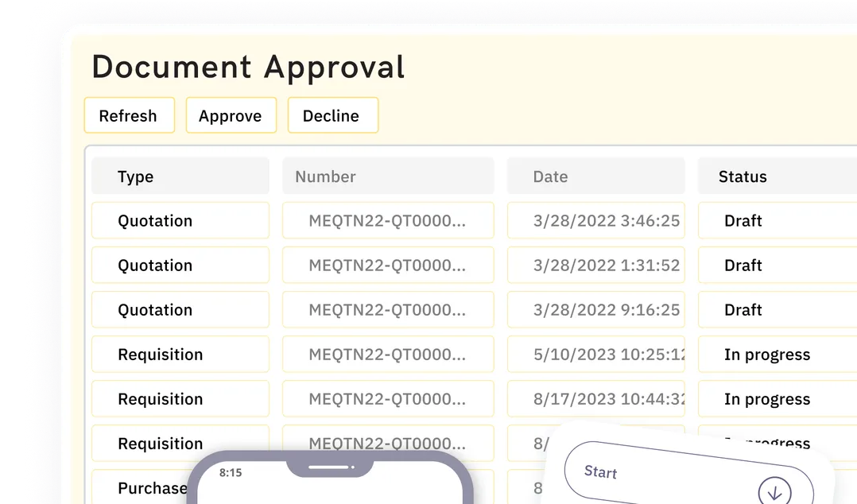Click number MEQTN22-QT0000... in 1:31:52 row
The width and height of the screenshot is (857, 504).
pyautogui.click(x=388, y=266)
